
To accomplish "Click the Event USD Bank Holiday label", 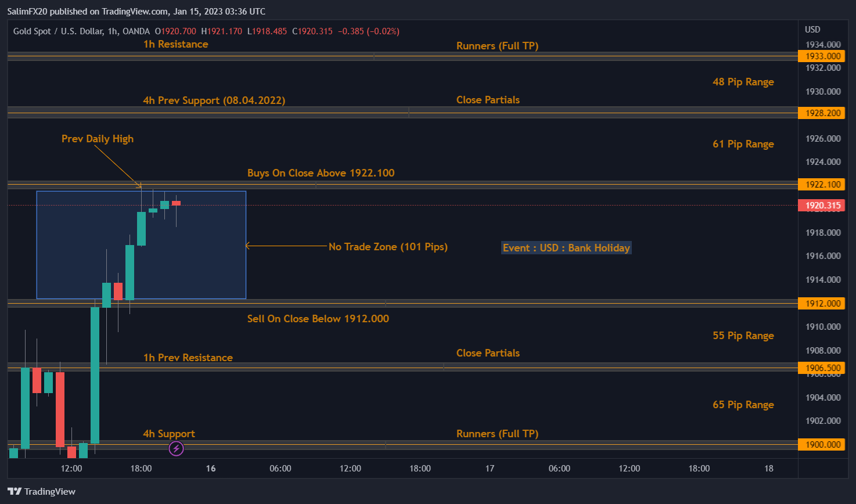I will coord(566,247).
